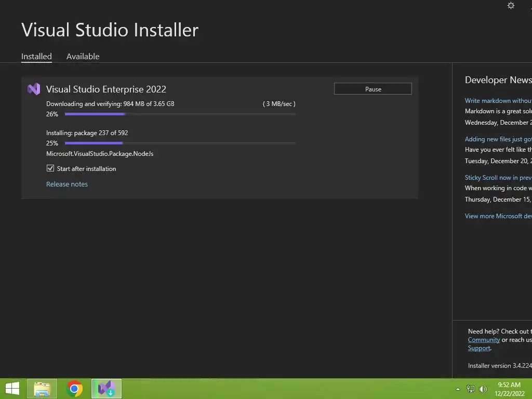The width and height of the screenshot is (532, 399).
Task: Click the Developer News heading
Action: (x=498, y=79)
